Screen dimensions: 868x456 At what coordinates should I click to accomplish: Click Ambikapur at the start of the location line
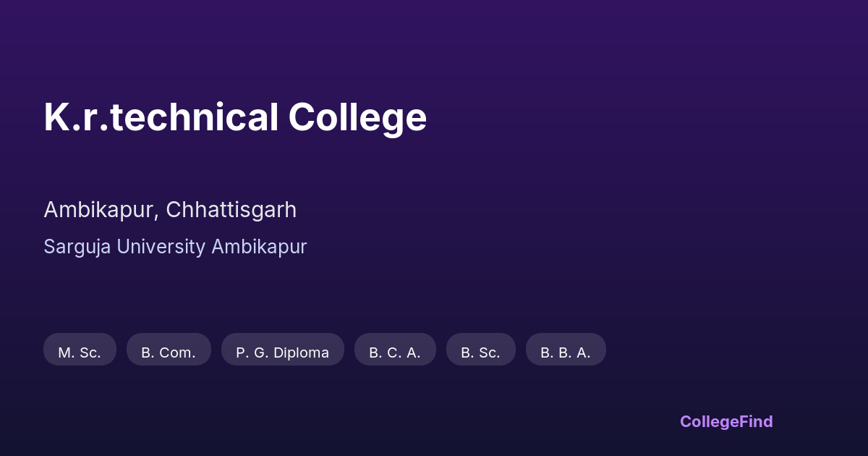99,210
